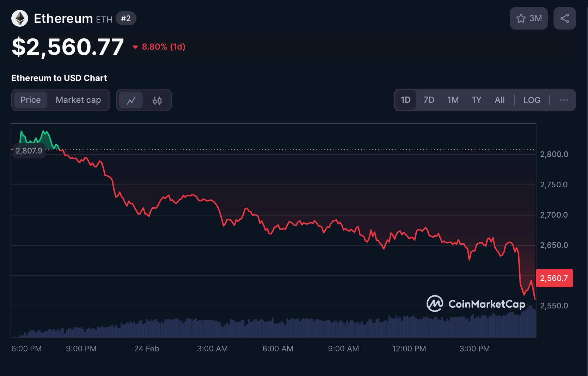588x376 pixels.
Task: Choose the 1M time range
Action: 453,100
